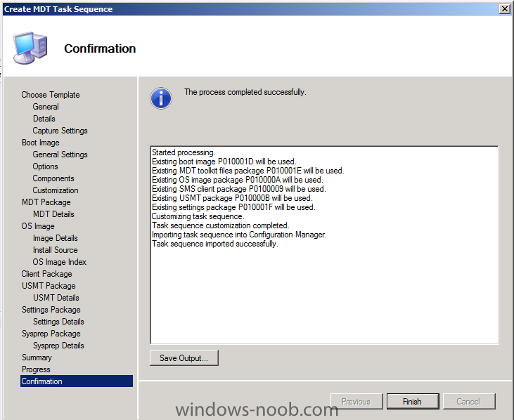The image size is (514, 420).
Task: Go to OS Image Index step
Action: tap(59, 262)
